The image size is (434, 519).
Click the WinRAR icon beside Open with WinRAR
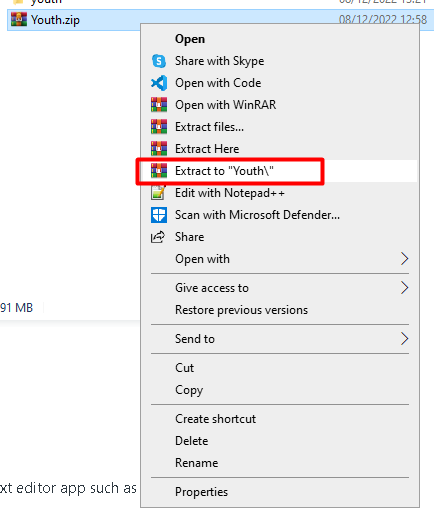tap(159, 105)
